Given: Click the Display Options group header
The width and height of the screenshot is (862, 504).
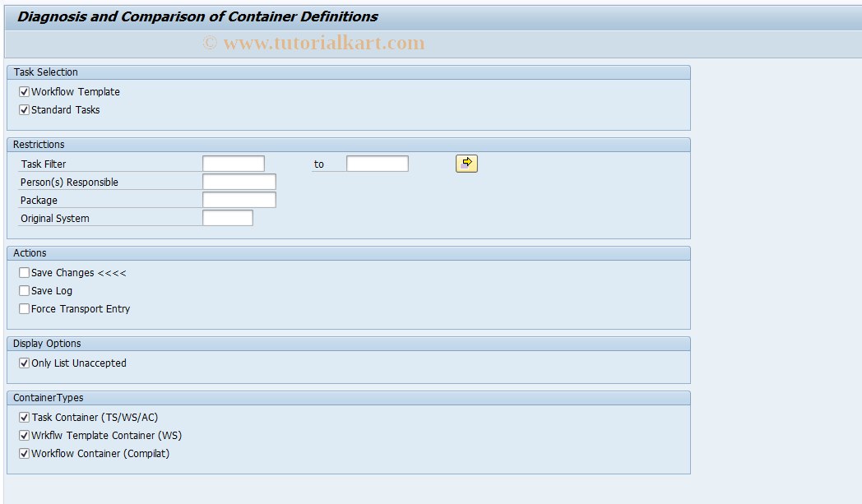Looking at the screenshot, I should [x=349, y=344].
